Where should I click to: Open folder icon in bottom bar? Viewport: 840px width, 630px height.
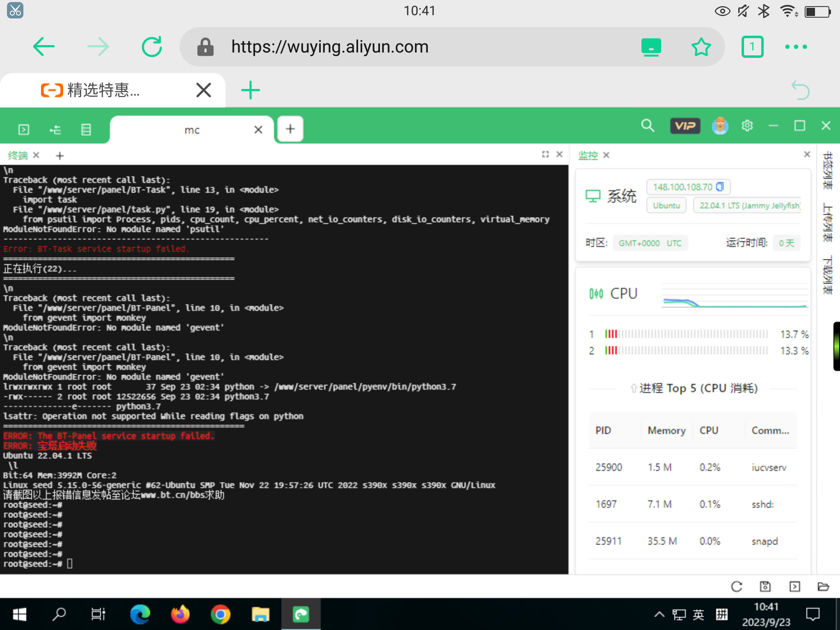823,587
